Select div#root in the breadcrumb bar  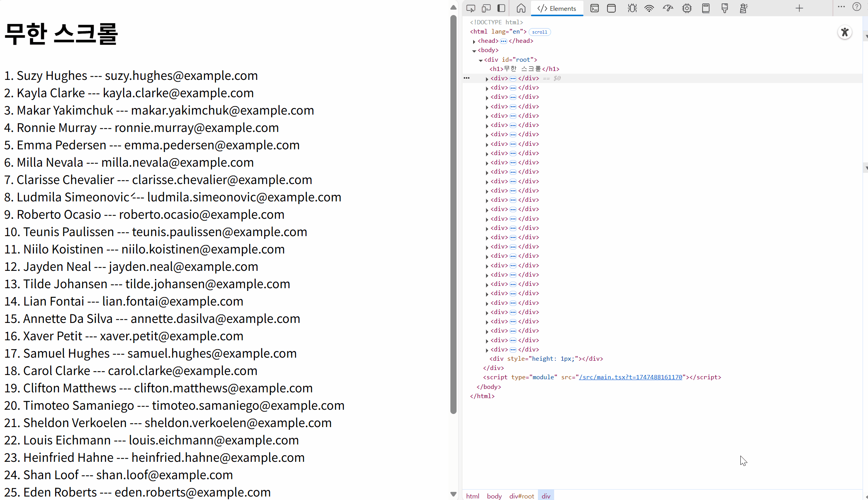521,496
